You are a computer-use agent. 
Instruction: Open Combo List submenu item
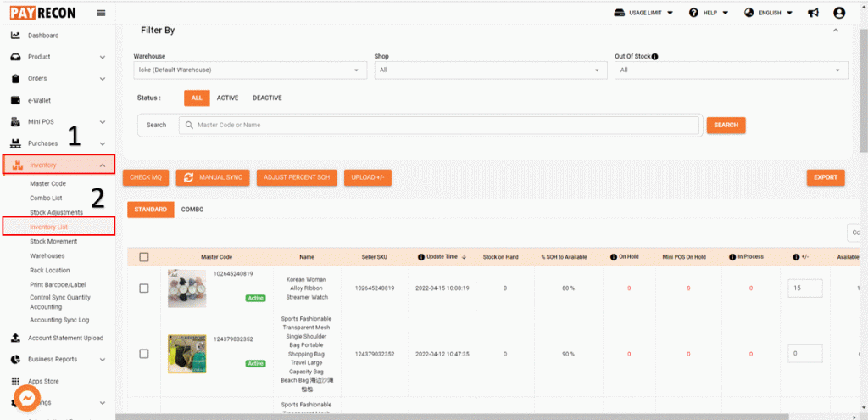(x=46, y=198)
